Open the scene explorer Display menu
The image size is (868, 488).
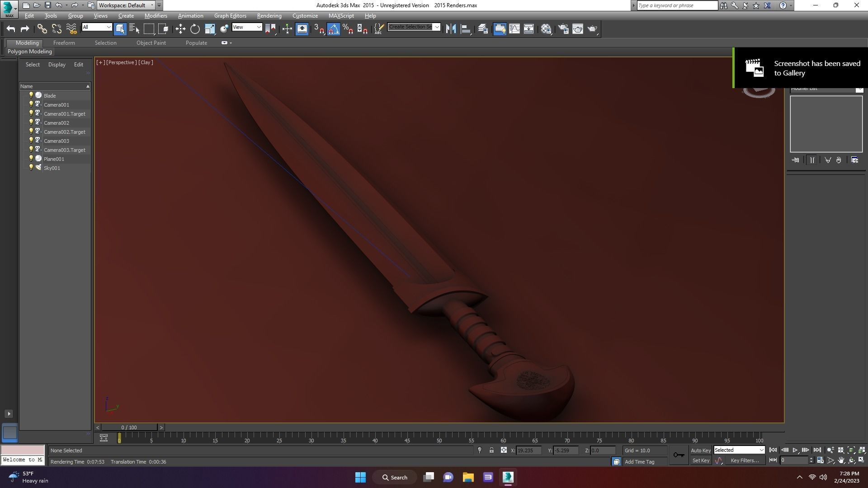(57, 65)
